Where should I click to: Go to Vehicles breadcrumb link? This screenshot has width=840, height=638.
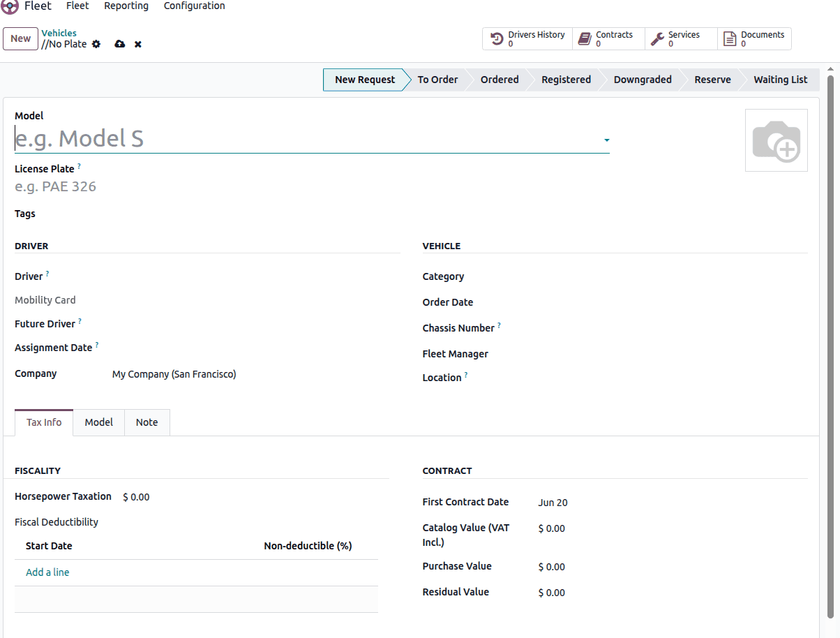pos(59,33)
